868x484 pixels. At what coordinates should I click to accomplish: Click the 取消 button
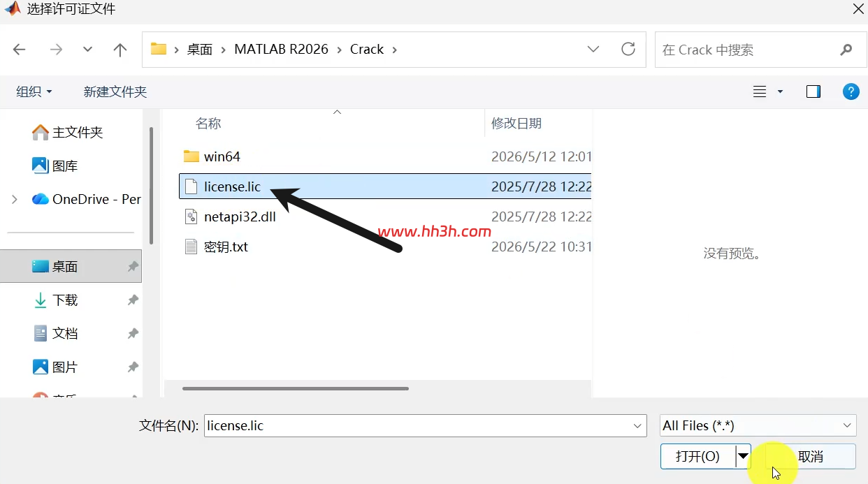811,456
